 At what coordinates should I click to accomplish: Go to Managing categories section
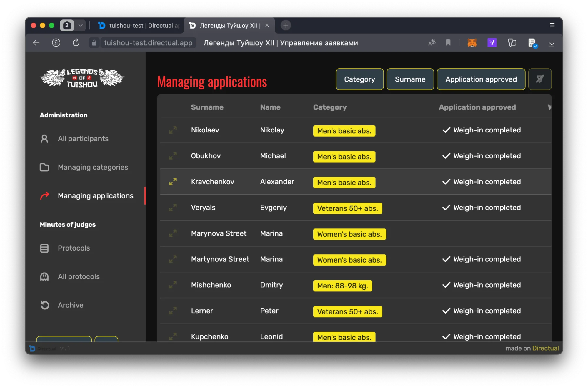(93, 167)
